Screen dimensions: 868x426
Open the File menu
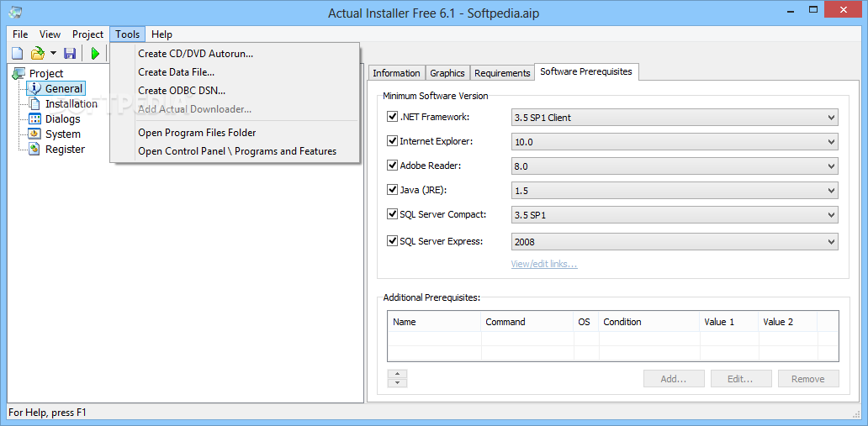pyautogui.click(x=20, y=34)
